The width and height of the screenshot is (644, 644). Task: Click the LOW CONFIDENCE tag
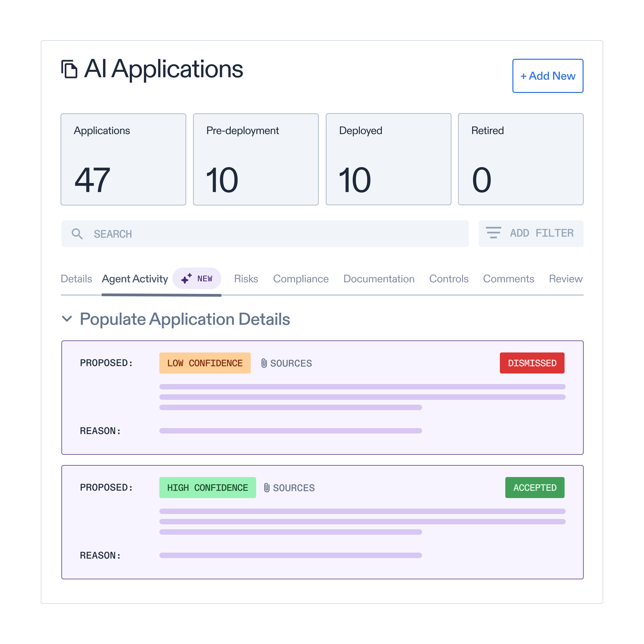(x=205, y=363)
